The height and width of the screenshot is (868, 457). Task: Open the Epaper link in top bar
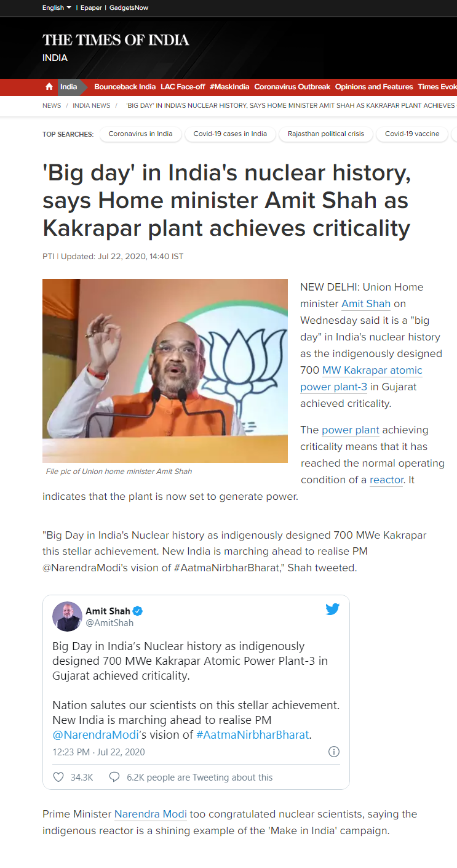(x=90, y=7)
